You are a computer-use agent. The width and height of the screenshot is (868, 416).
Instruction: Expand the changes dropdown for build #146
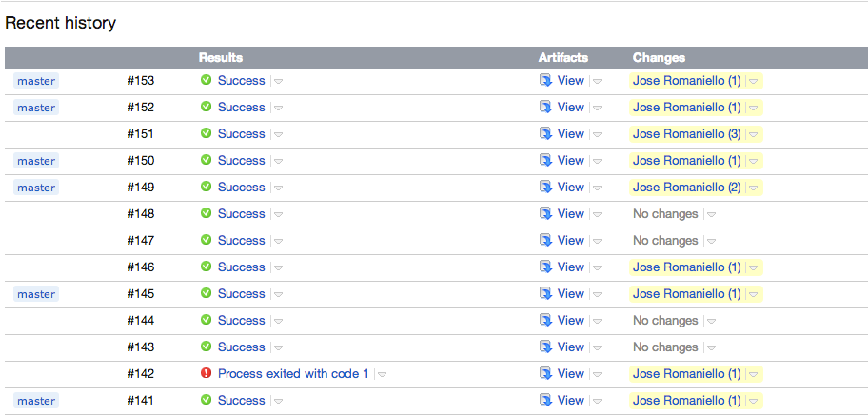point(753,267)
